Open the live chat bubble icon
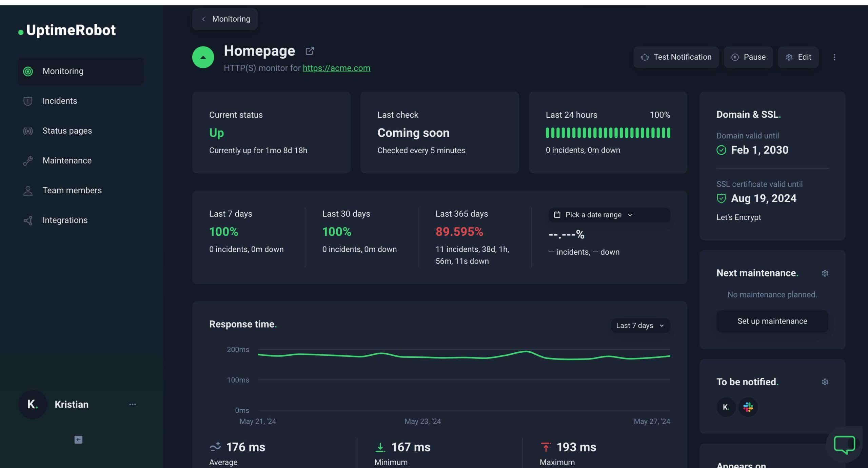The width and height of the screenshot is (868, 468). coord(844,444)
